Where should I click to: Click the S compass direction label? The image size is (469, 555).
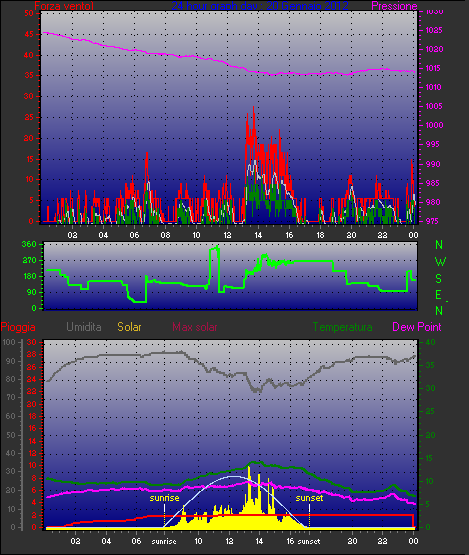click(x=439, y=279)
